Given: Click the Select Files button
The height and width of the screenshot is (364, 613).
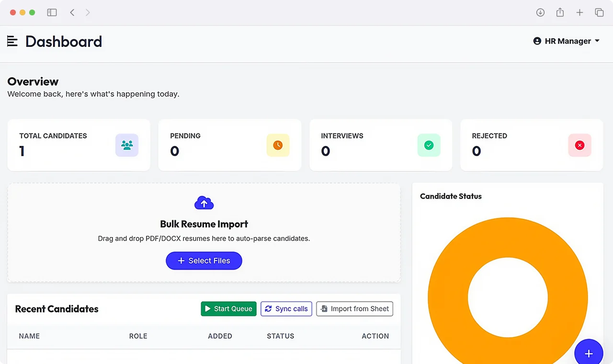Looking at the screenshot, I should coord(204,261).
